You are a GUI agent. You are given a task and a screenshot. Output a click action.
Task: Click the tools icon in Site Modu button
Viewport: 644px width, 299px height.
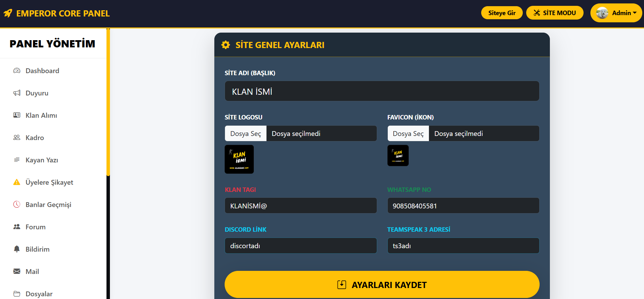tap(537, 13)
